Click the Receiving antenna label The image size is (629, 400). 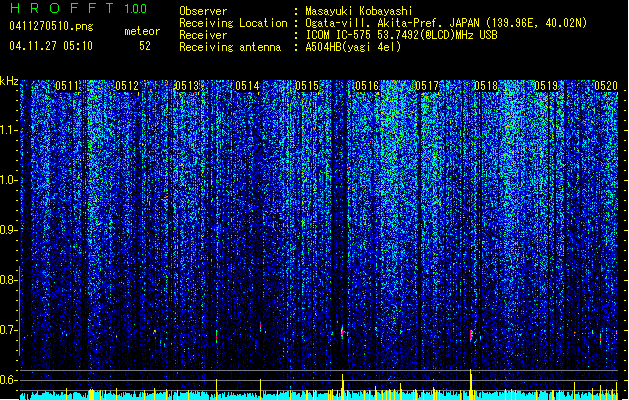pyautogui.click(x=230, y=47)
